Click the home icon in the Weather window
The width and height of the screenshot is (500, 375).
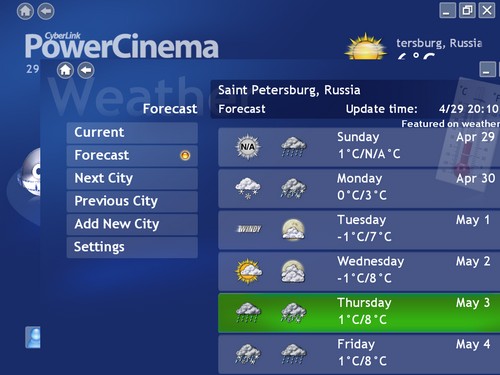[x=65, y=70]
